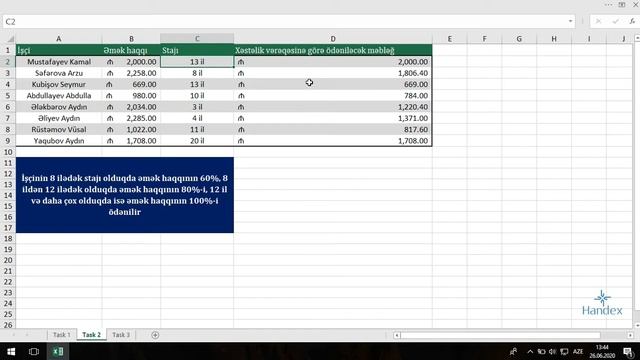
Task: Select cell Kubişov Seymur
Action: click(59, 84)
